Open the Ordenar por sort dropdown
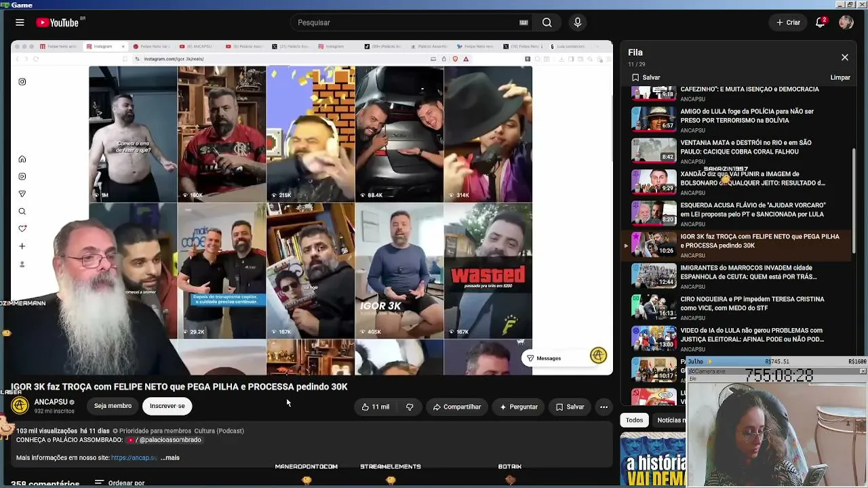 point(119,483)
